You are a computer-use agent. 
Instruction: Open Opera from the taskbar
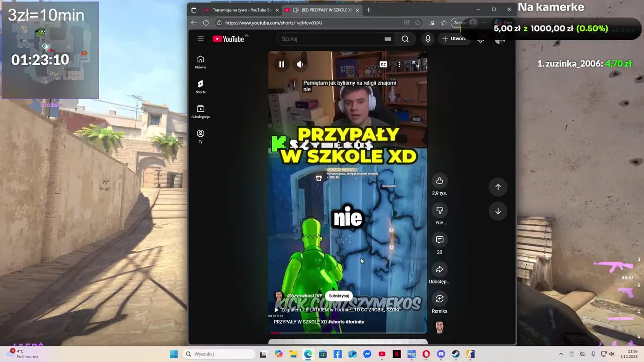[x=426, y=354]
